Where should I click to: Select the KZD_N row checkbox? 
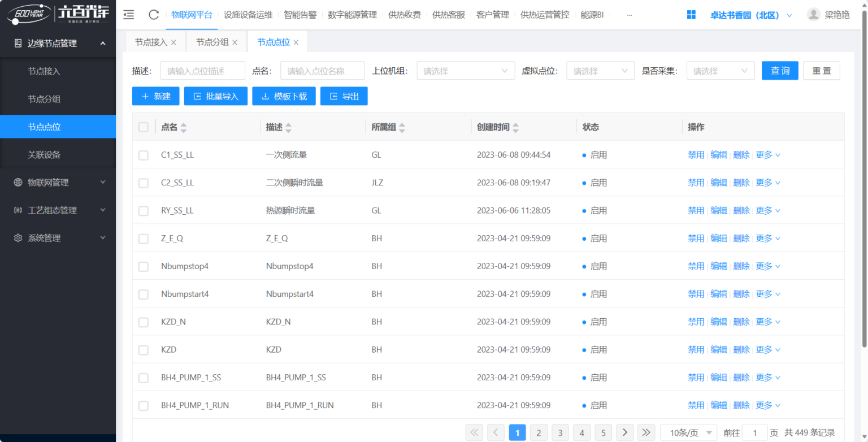point(144,322)
